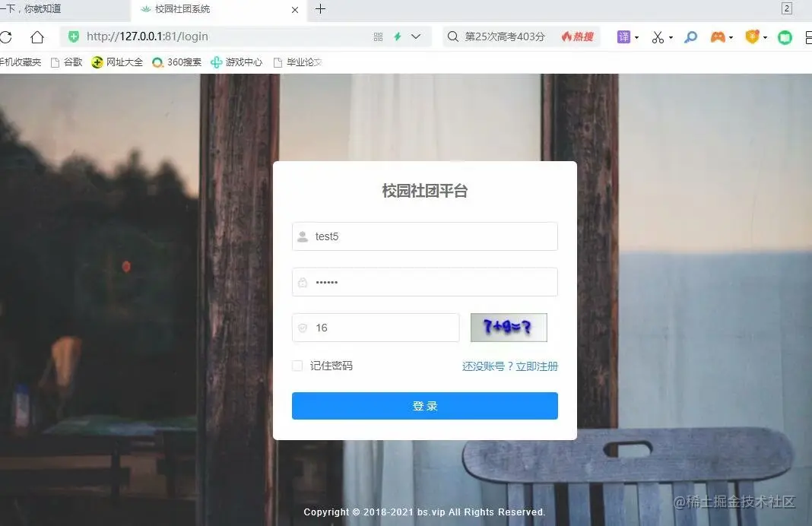The image size is (812, 526).
Task: Close the 校园社团系统 tab
Action: point(295,10)
